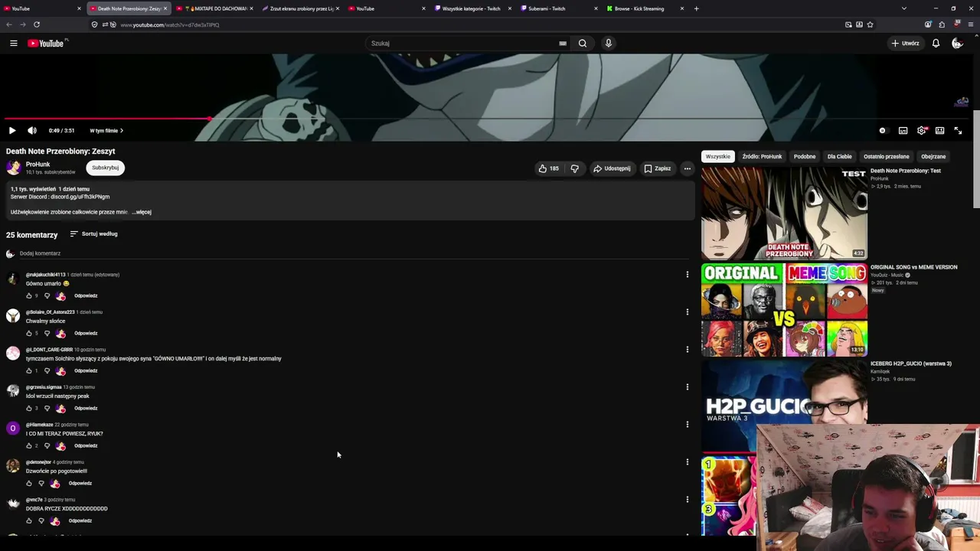Open the Sortuj według sort menu

click(x=93, y=234)
